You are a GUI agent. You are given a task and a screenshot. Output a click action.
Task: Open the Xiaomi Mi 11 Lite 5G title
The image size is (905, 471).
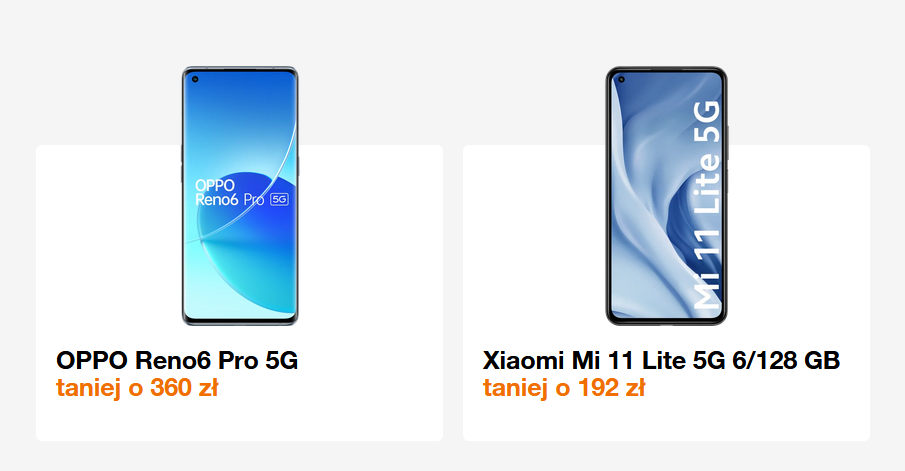[x=661, y=360]
